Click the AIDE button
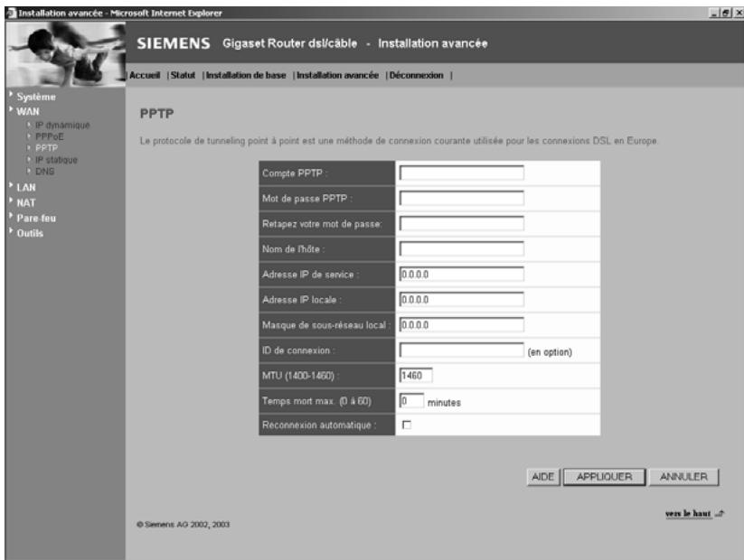Viewport: 744px width, 560px height. click(x=543, y=477)
